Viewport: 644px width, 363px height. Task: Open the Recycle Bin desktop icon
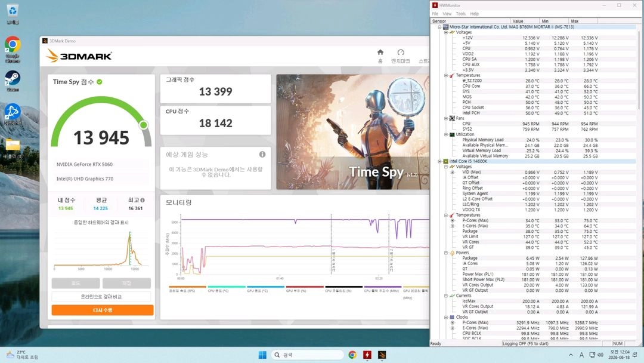coord(13,14)
